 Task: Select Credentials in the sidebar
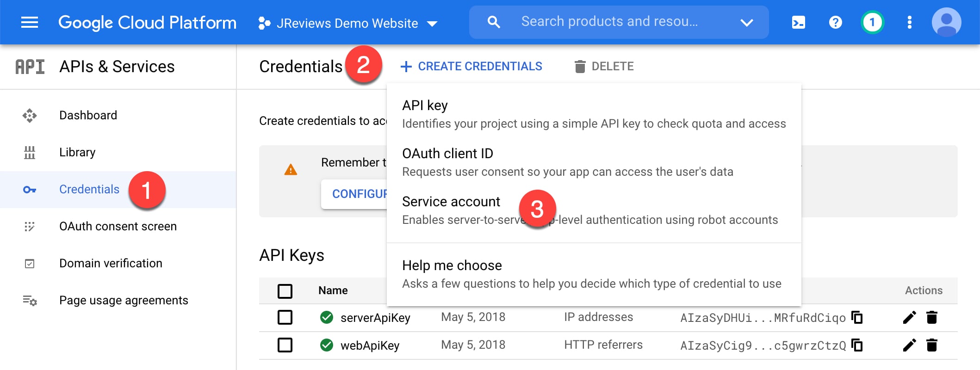[x=118, y=189]
